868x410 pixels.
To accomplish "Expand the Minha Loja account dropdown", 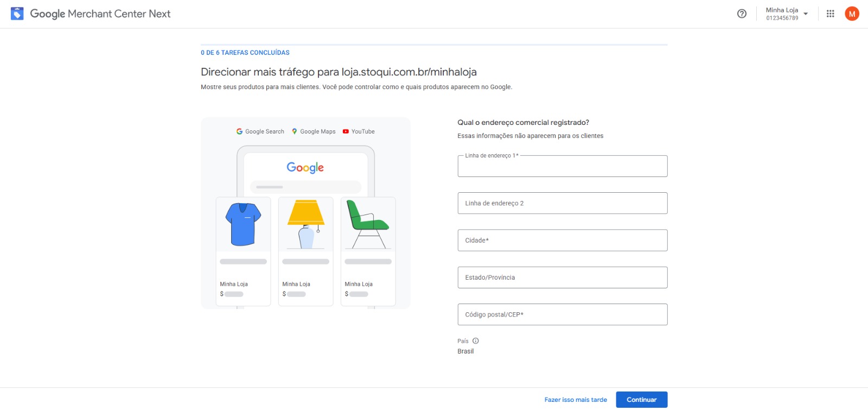I will click(806, 14).
